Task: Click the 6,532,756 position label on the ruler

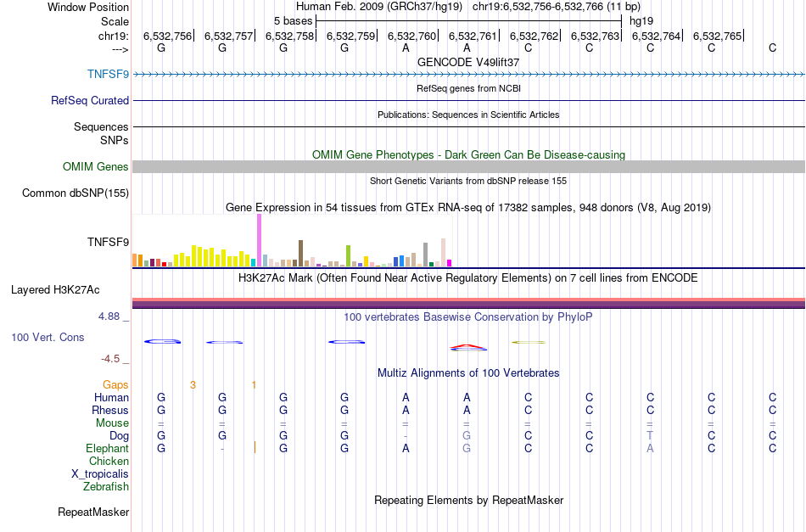Action: click(167, 36)
